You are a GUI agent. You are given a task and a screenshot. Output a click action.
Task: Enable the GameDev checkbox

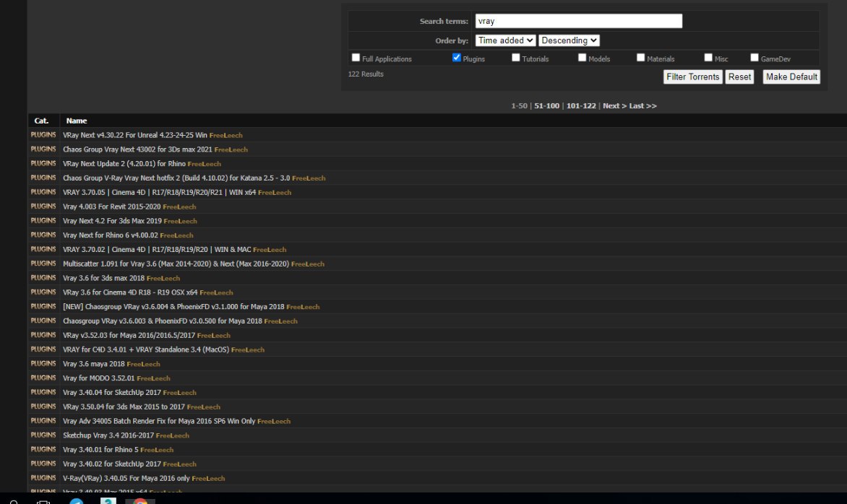point(754,57)
